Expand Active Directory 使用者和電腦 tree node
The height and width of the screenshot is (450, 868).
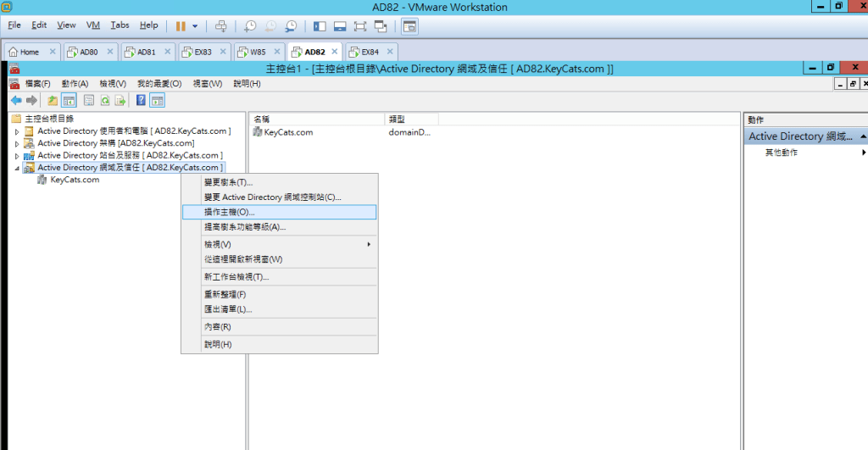click(16, 132)
